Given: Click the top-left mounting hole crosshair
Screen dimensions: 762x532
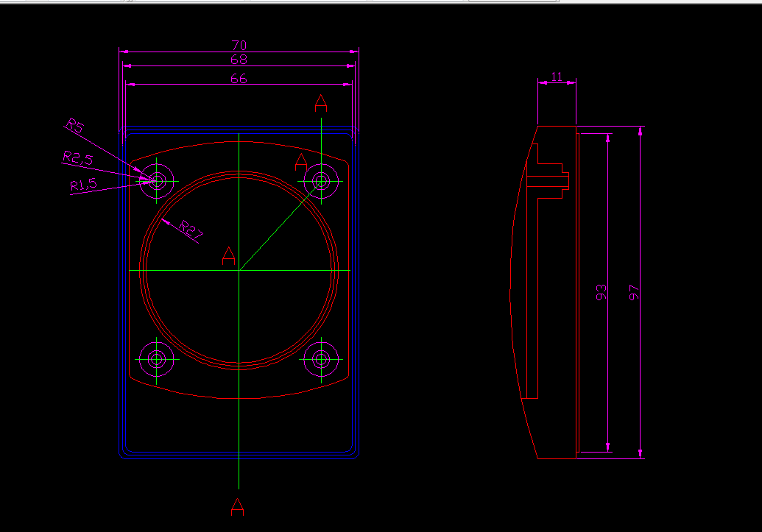Looking at the screenshot, I should click(156, 181).
